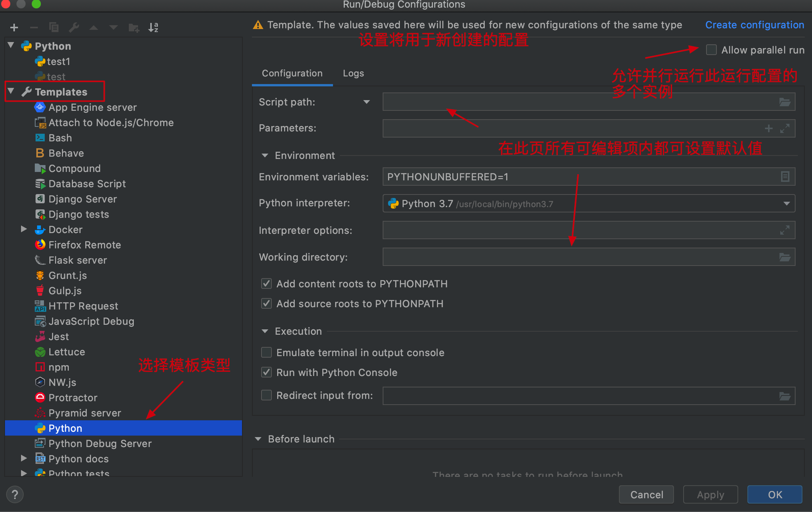Select the NW.js template
The image size is (812, 512).
[55, 382]
